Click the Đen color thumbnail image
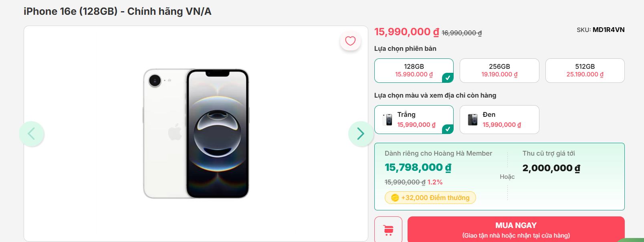Screen dimensions: 644x242 click(471, 119)
